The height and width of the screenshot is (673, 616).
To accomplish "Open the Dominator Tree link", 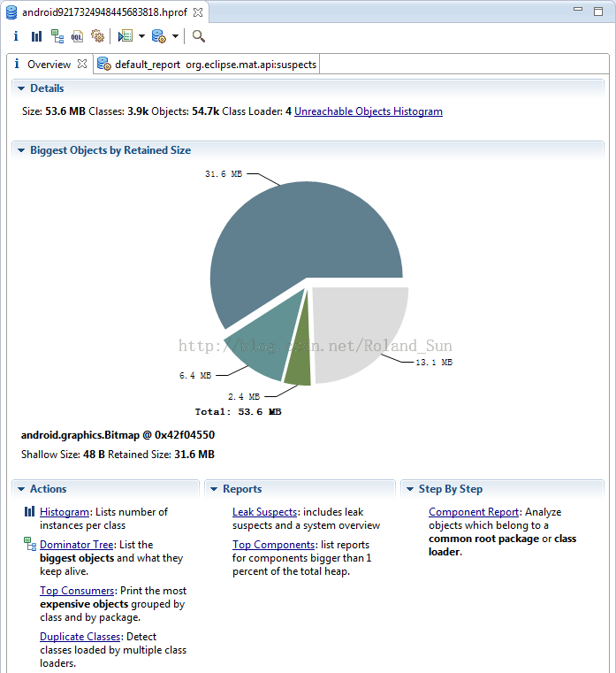I will (76, 545).
